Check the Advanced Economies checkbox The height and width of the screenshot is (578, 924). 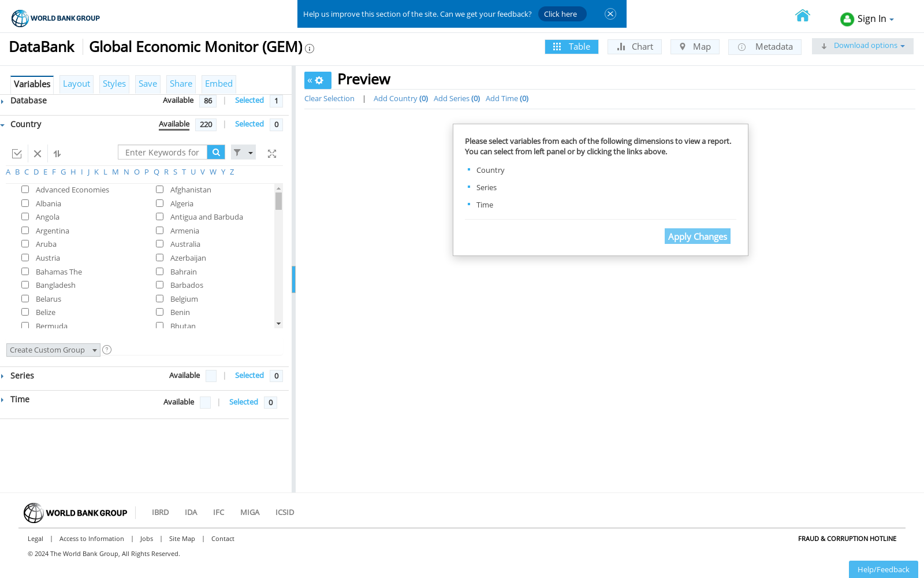coord(25,190)
